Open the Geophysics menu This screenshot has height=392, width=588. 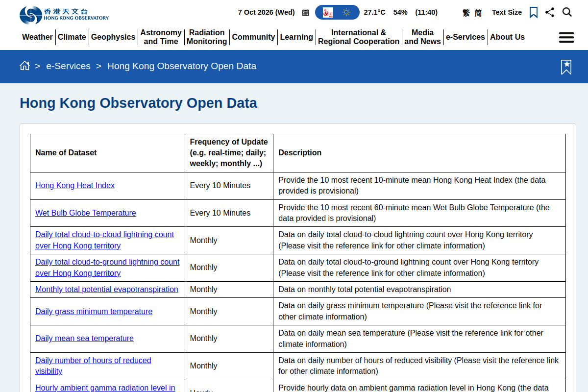(113, 37)
